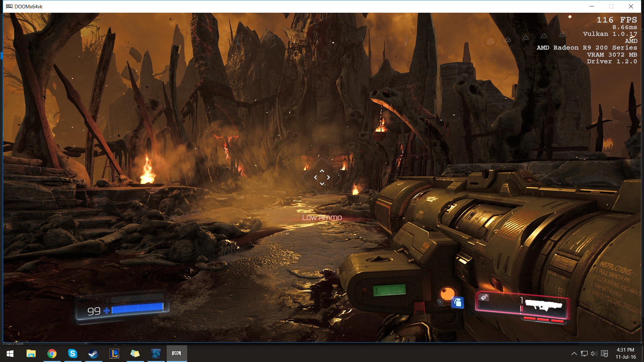Open Google Chrome from the taskbar
The width and height of the screenshot is (644, 362).
tap(52, 353)
